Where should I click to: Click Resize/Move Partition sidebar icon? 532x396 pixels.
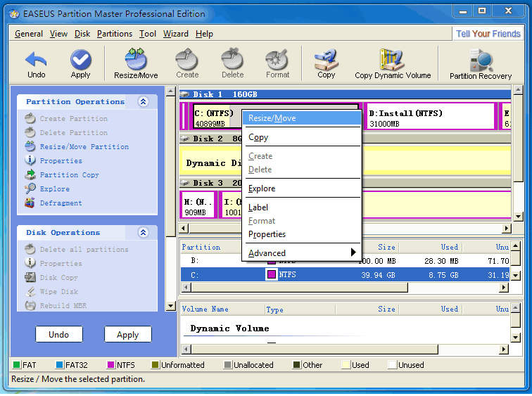point(30,146)
